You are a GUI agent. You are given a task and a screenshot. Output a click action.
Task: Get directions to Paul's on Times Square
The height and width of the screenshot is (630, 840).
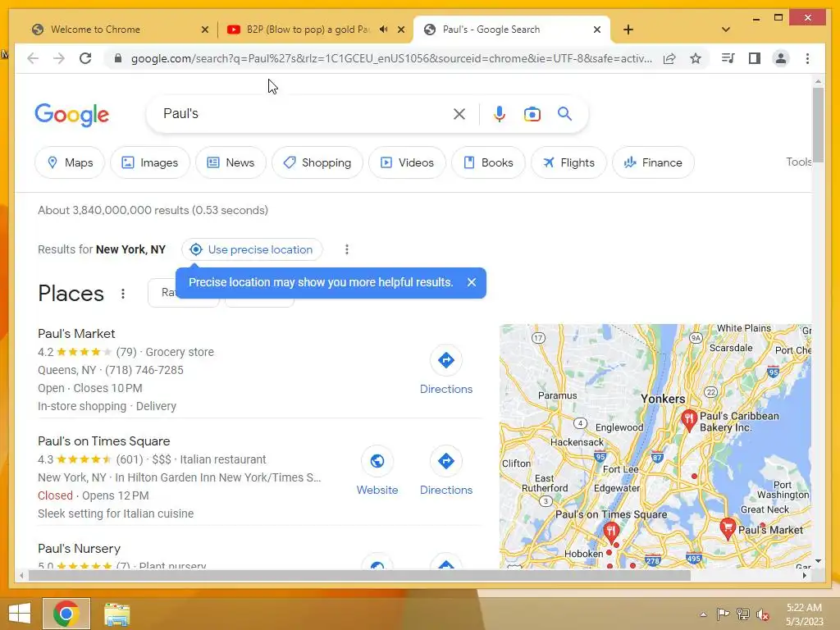coord(445,472)
